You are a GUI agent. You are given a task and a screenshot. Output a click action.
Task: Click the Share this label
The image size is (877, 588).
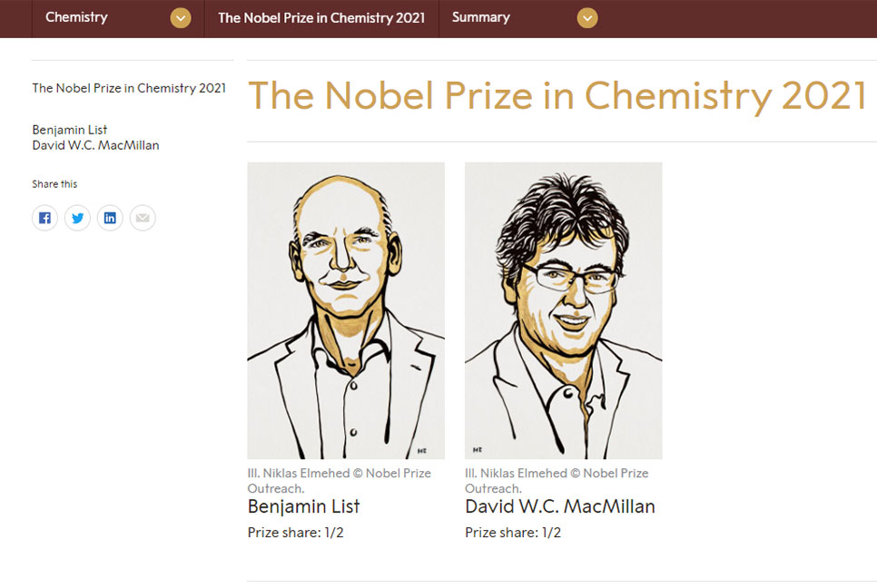click(x=54, y=184)
